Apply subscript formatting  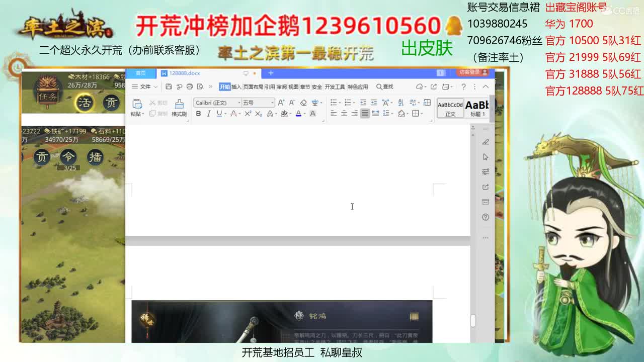[x=258, y=114]
